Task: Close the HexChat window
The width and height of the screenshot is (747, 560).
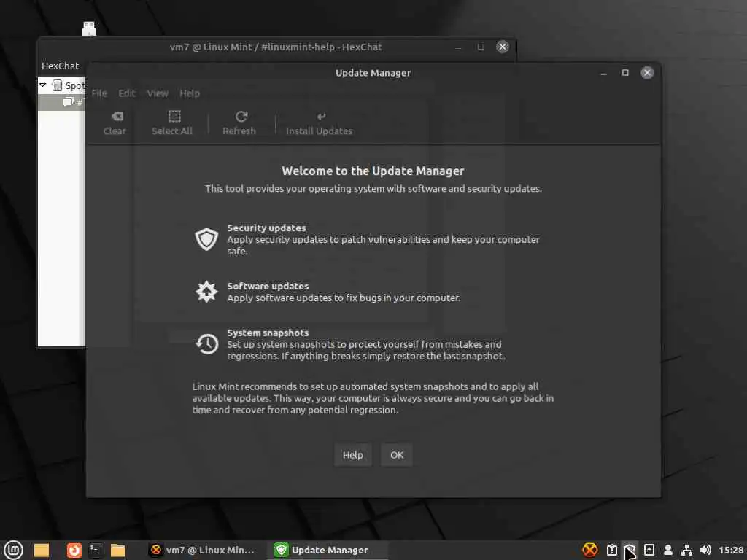Action: [x=502, y=47]
